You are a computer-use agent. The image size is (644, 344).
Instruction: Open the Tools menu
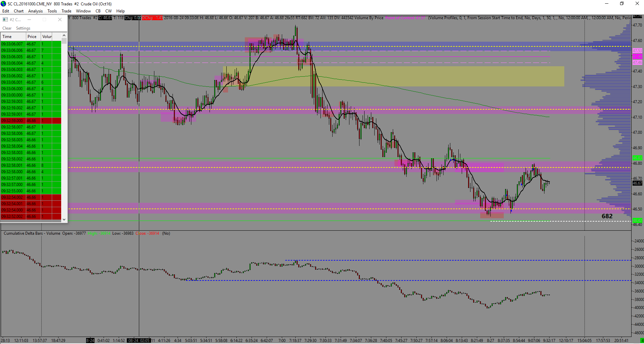pyautogui.click(x=52, y=11)
